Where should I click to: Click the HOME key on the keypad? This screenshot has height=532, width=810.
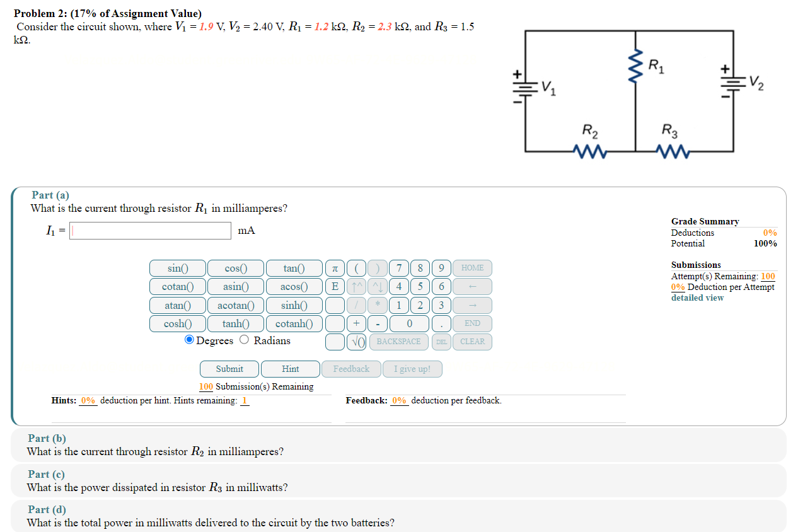pos(472,267)
